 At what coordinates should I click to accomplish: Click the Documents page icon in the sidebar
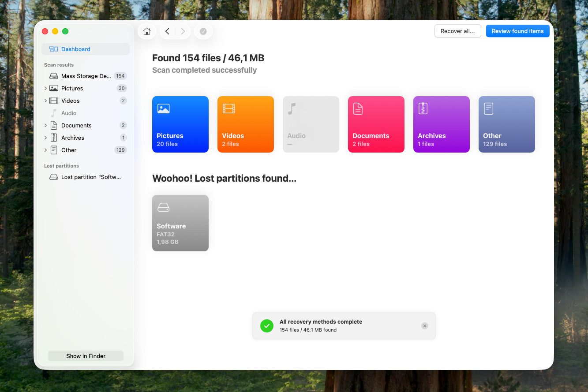coord(53,125)
